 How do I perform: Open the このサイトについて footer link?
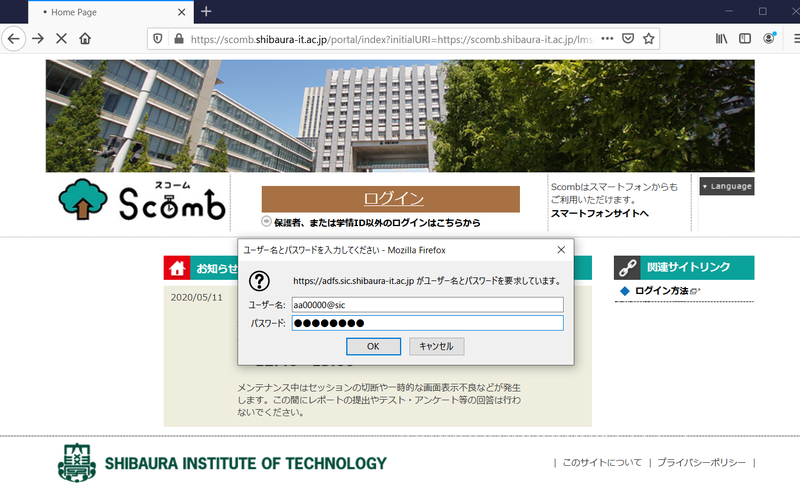click(602, 462)
